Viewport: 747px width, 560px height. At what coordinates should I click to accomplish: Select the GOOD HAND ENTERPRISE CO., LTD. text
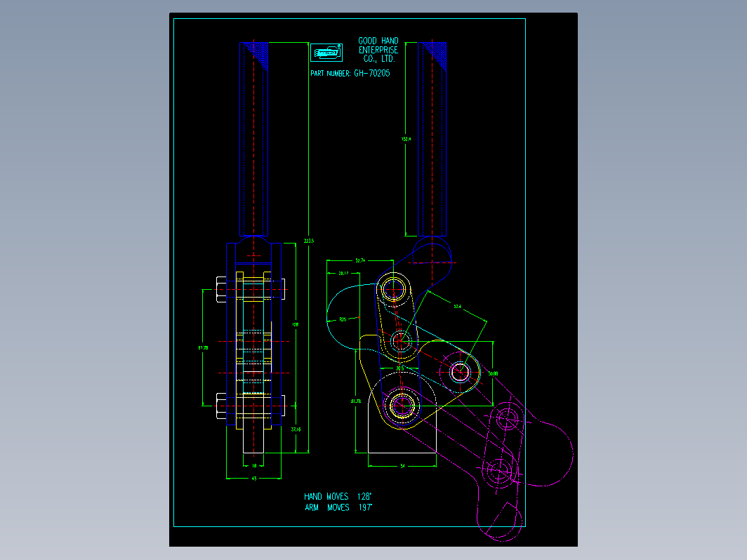(x=378, y=50)
